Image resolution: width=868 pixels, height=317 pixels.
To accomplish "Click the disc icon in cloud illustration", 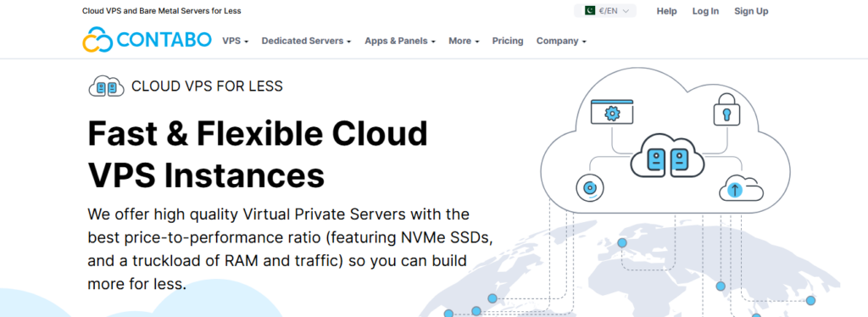I will [x=590, y=188].
